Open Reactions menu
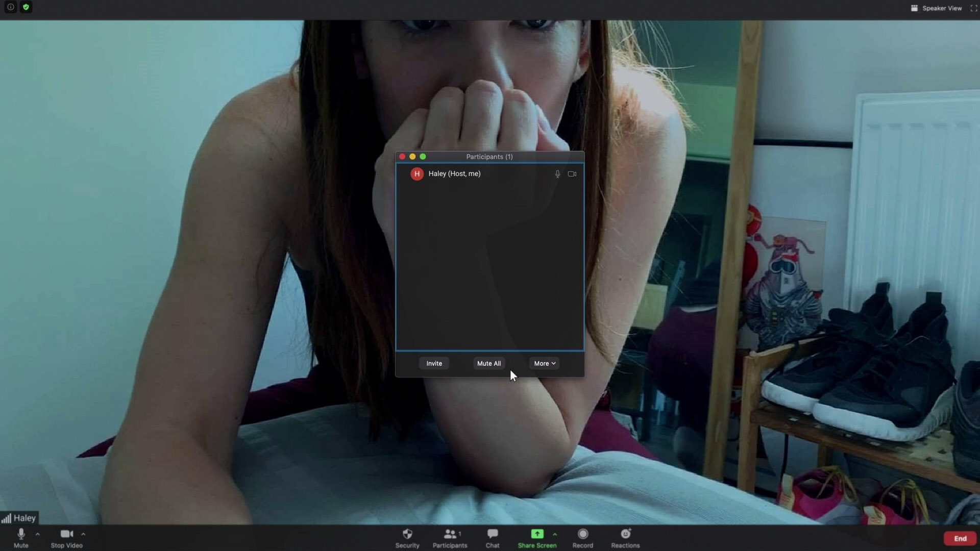 tap(625, 538)
